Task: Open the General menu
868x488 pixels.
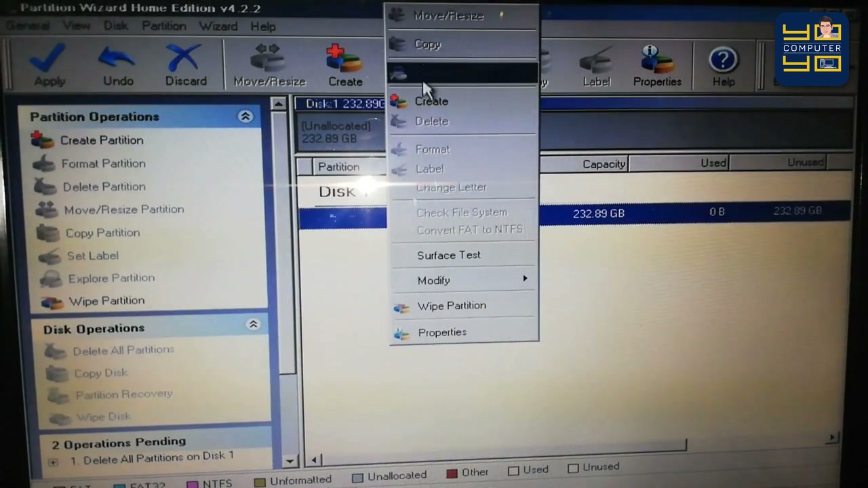Action: point(28,26)
